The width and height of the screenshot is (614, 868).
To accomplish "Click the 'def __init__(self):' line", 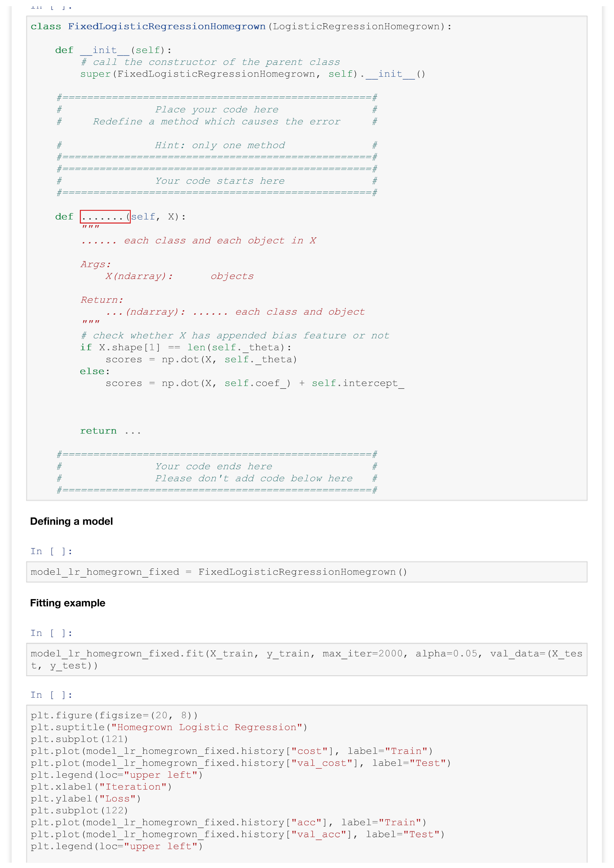I will click(113, 50).
